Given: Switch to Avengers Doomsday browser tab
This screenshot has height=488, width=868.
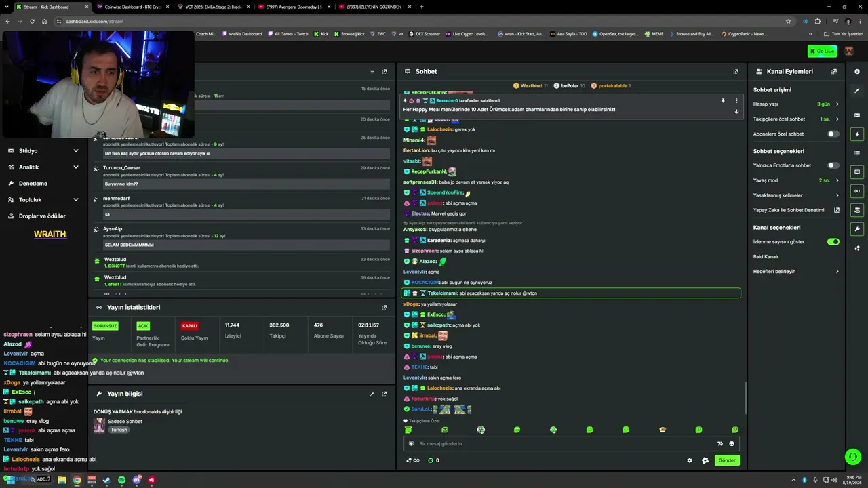Looking at the screenshot, I should 293,7.
